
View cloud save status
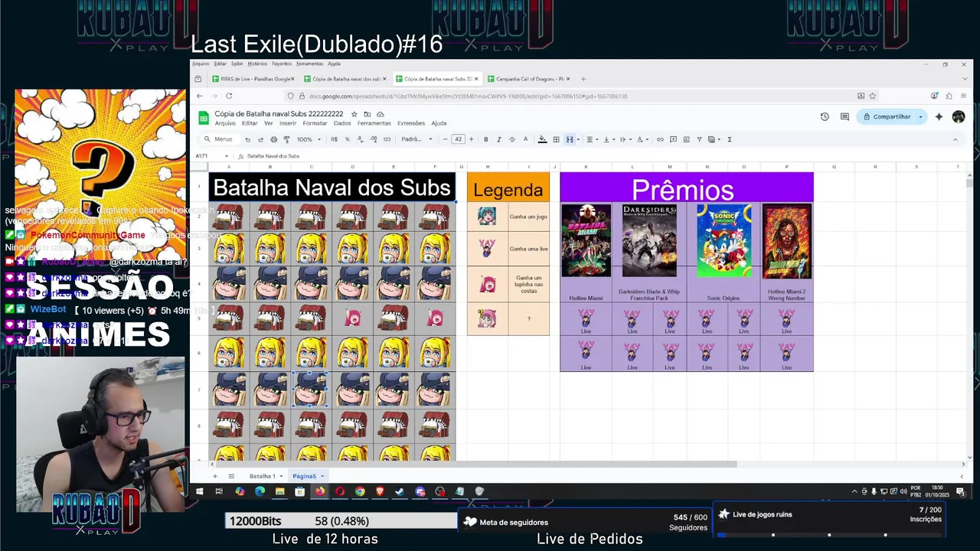[381, 114]
